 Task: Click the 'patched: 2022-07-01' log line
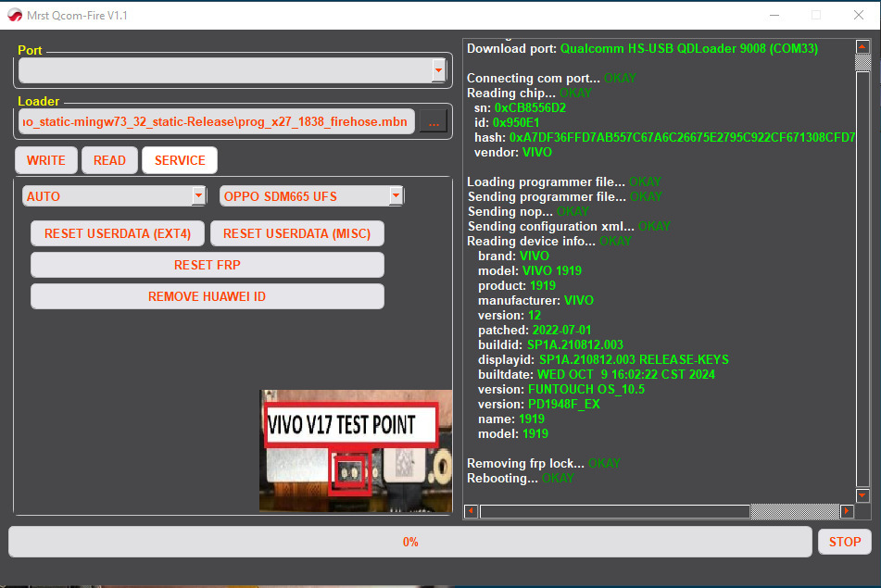[535, 331]
